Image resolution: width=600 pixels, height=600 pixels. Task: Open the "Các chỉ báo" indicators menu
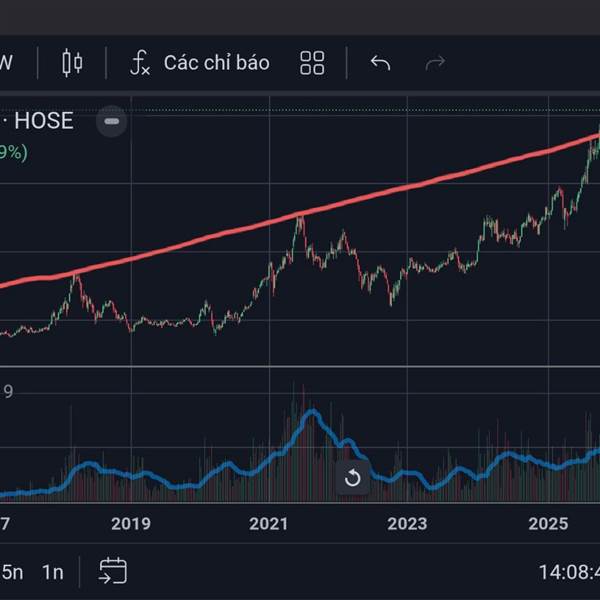[216, 63]
